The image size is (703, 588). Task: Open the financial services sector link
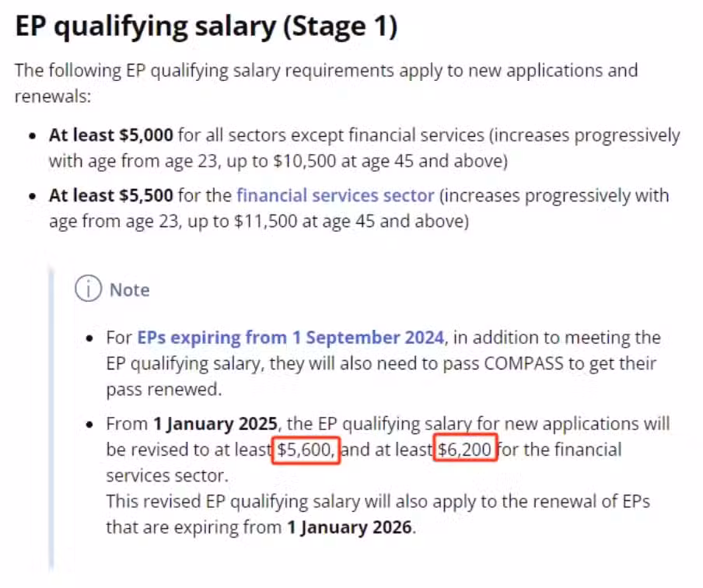[335, 195]
